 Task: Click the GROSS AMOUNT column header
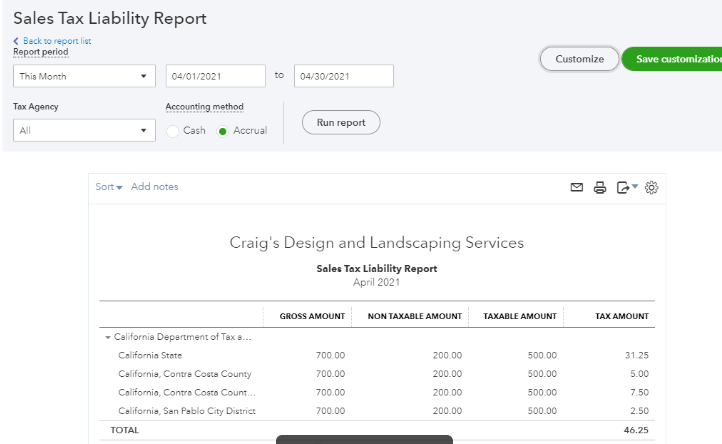[312, 316]
